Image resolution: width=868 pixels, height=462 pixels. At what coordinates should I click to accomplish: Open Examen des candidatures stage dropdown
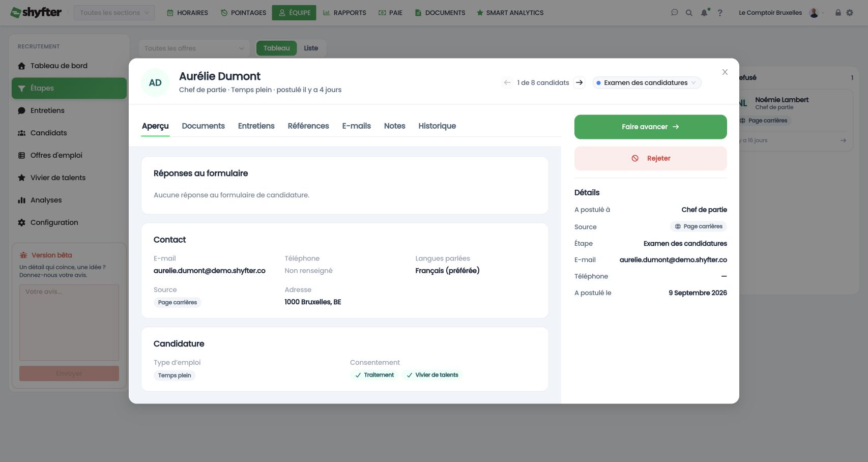pos(647,82)
